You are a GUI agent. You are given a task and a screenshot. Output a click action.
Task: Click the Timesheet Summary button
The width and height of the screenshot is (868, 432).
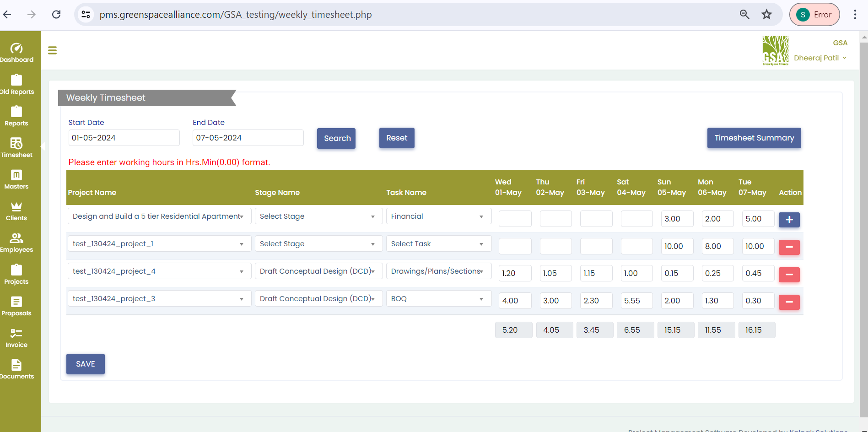coord(754,138)
